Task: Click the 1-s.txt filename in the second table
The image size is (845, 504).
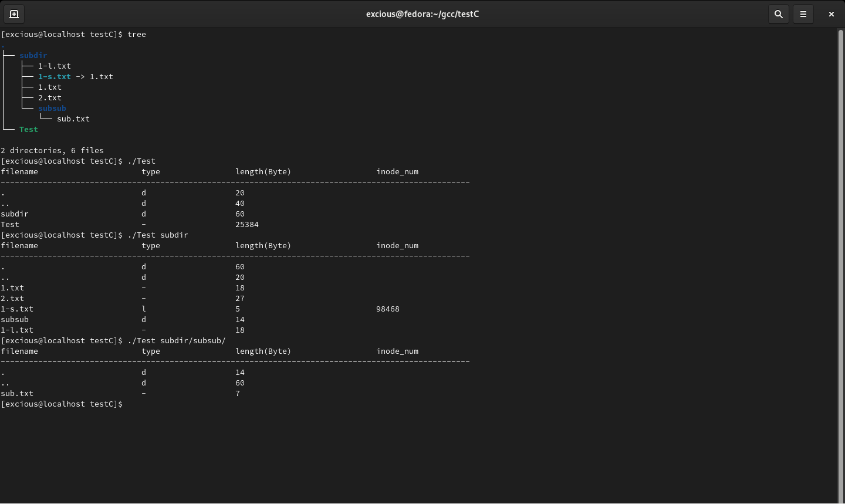Action: [17, 309]
